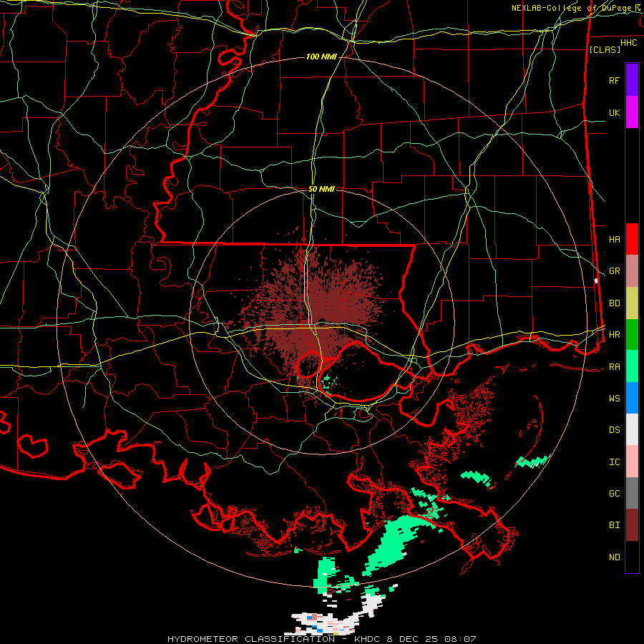
Task: Click the BI legend label
Action: (614, 525)
